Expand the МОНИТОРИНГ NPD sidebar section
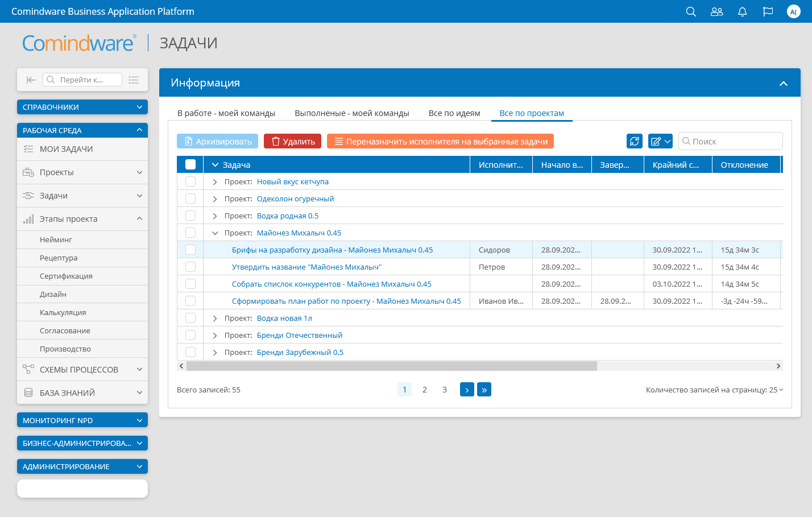This screenshot has height=517, width=812. (82, 420)
